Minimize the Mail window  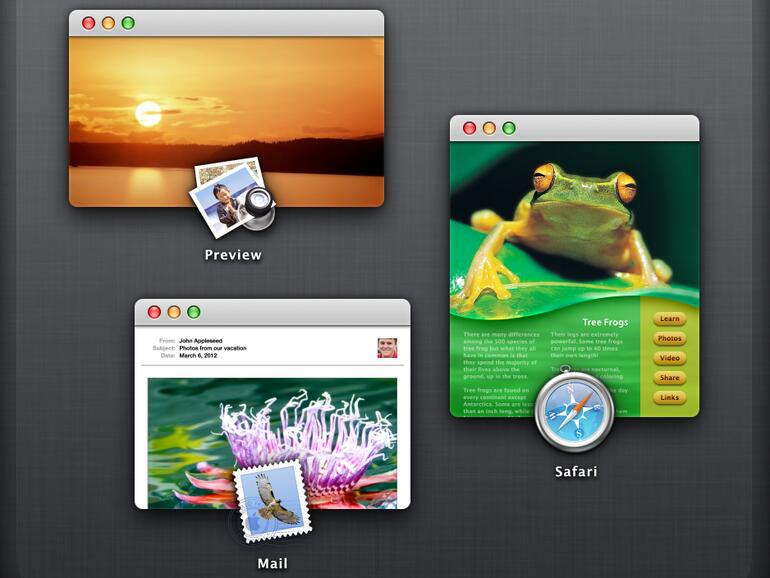click(174, 312)
